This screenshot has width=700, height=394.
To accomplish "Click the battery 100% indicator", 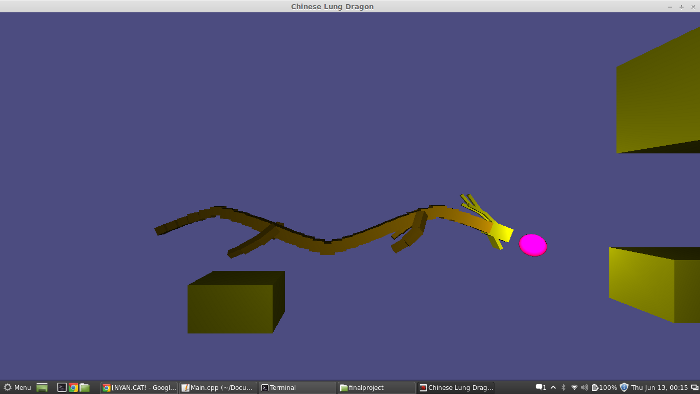I will click(604, 387).
